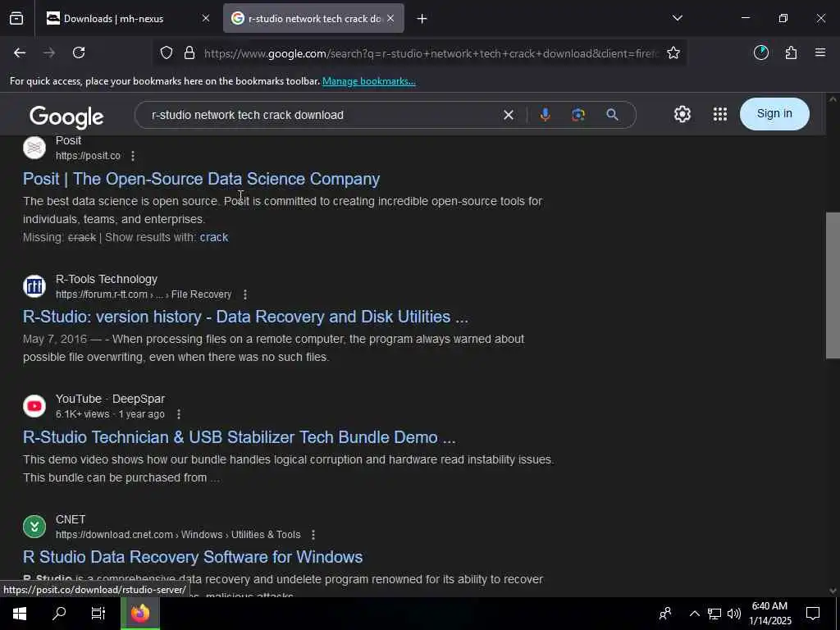Screen dimensions: 840x630
Task: Open network status tray icon
Action: [x=714, y=614]
